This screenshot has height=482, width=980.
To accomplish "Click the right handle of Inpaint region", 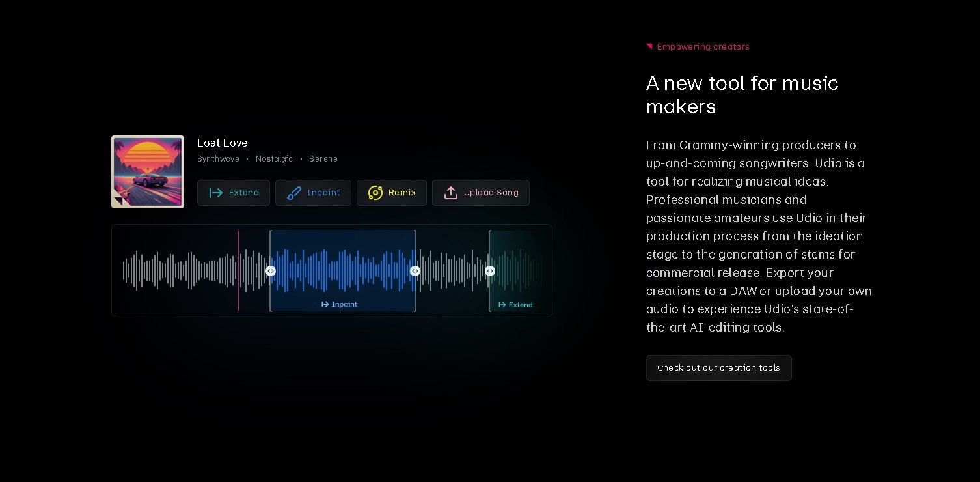I will point(415,271).
